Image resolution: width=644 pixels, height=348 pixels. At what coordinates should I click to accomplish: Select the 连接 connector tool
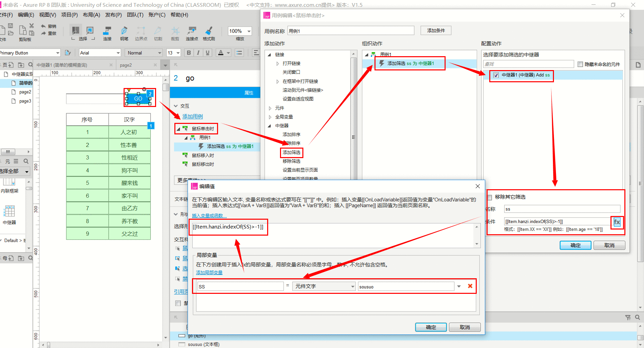[107, 33]
